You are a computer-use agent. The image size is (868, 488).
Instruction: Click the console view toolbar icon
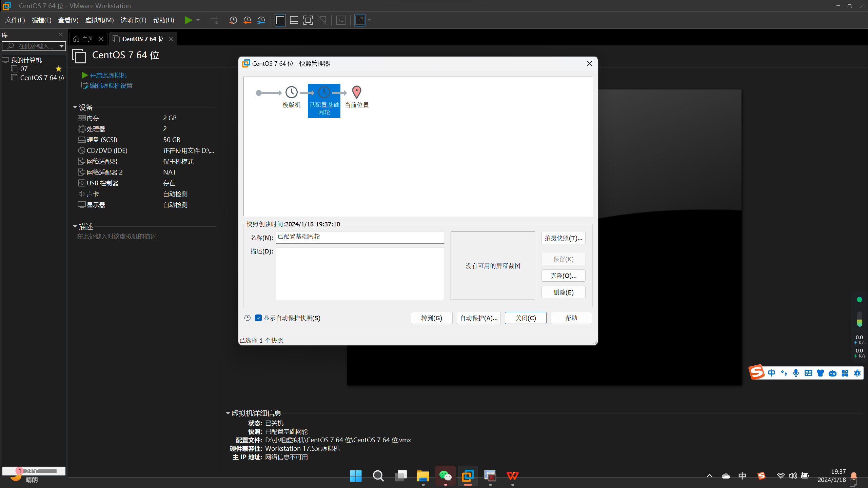click(x=341, y=20)
